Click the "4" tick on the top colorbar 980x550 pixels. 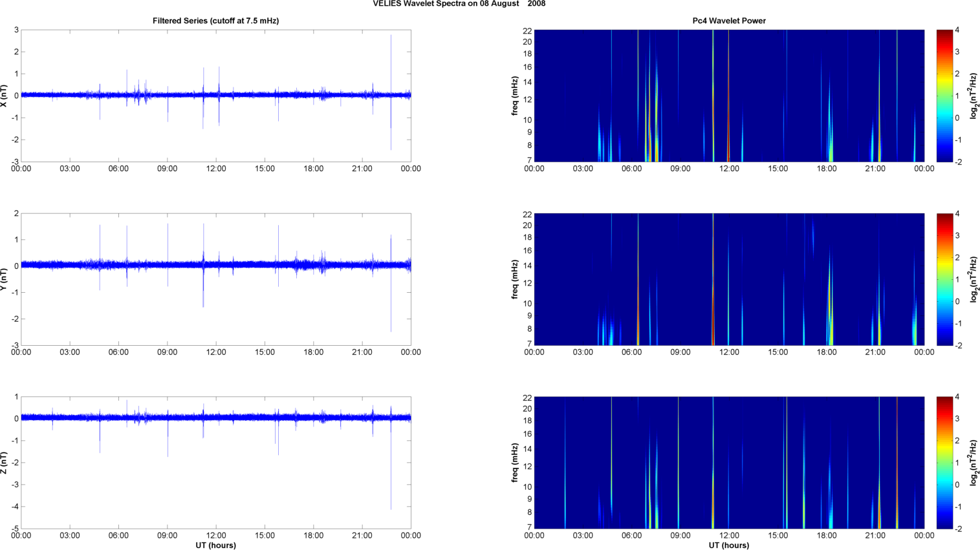(957, 30)
